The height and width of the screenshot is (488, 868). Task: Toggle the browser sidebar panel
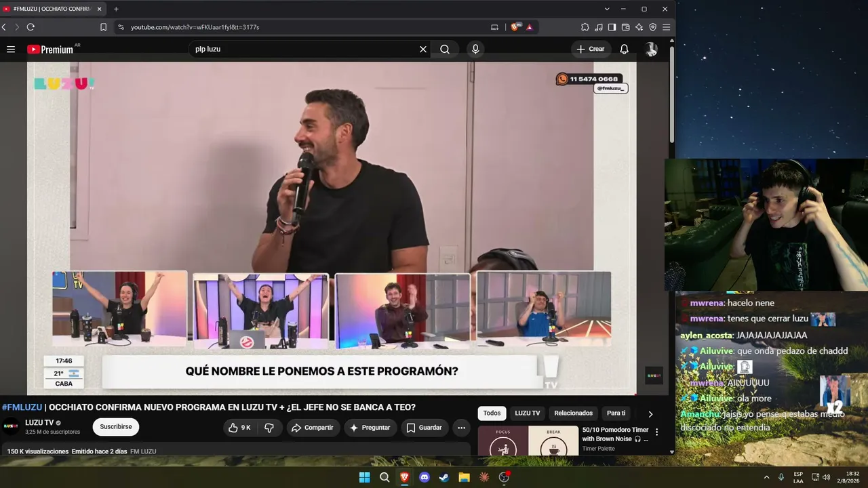pos(612,27)
